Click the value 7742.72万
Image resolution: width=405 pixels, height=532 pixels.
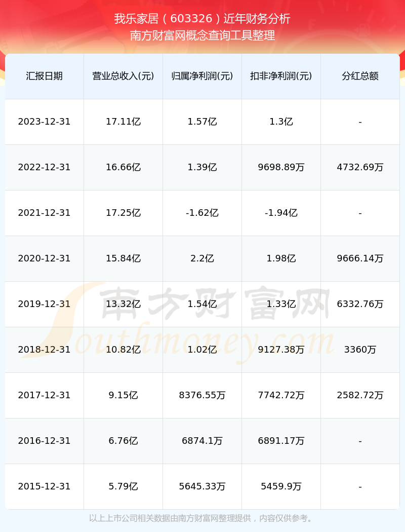pos(281,395)
